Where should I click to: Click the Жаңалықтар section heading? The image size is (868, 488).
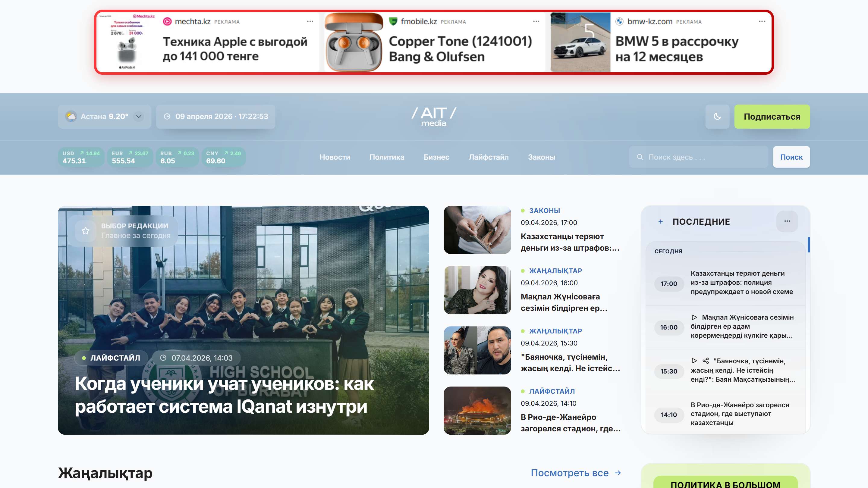coord(105,473)
